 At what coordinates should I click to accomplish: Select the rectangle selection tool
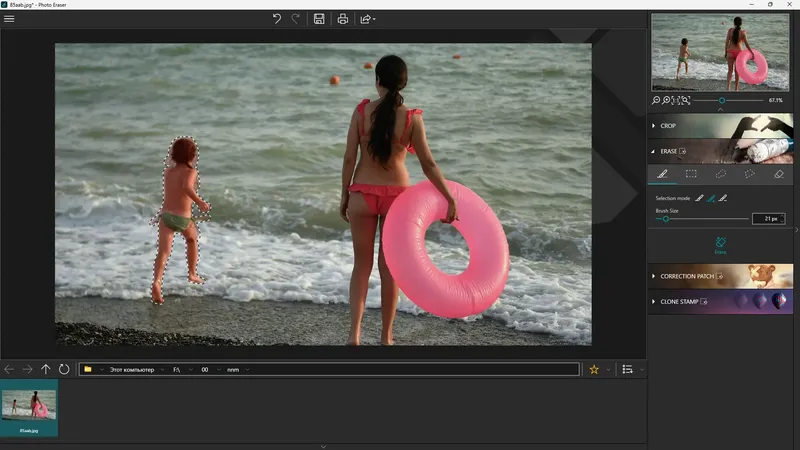691,174
